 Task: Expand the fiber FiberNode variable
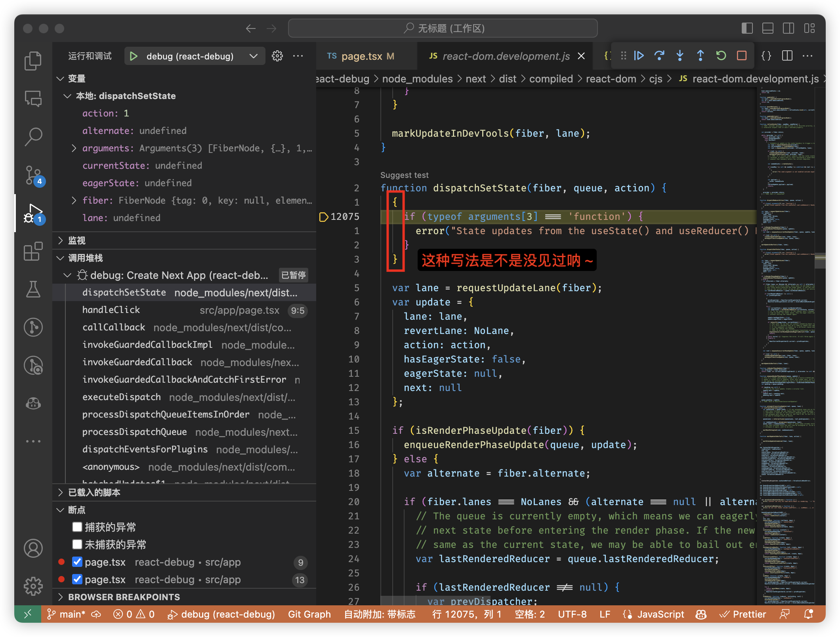click(x=74, y=200)
